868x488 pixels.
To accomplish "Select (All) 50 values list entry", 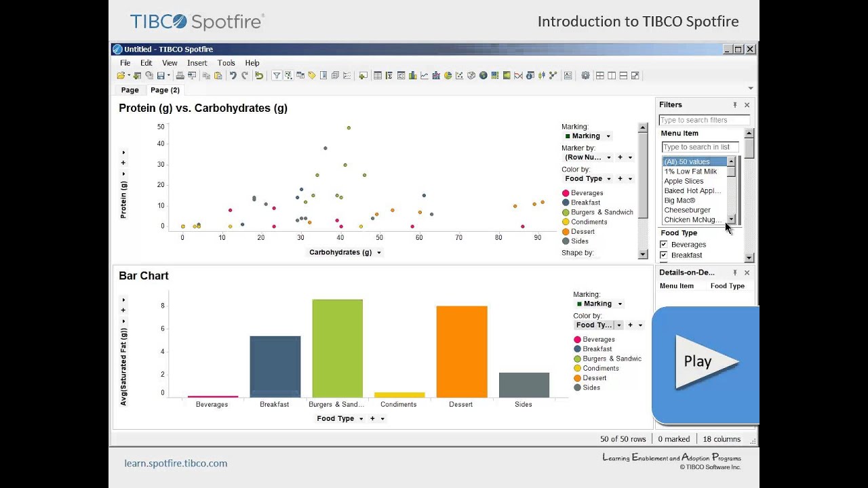I will pyautogui.click(x=694, y=162).
